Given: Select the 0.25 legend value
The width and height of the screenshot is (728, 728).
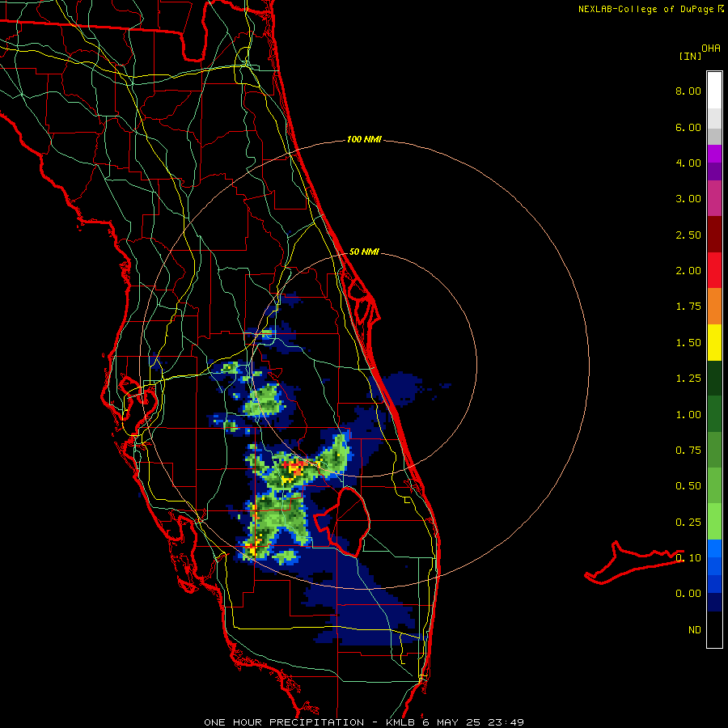Looking at the screenshot, I should point(688,523).
